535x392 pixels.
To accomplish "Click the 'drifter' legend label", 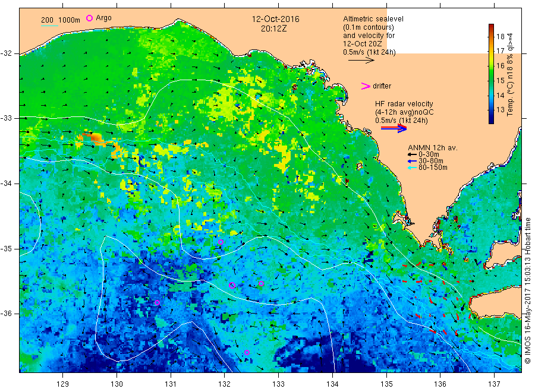I will [382, 86].
